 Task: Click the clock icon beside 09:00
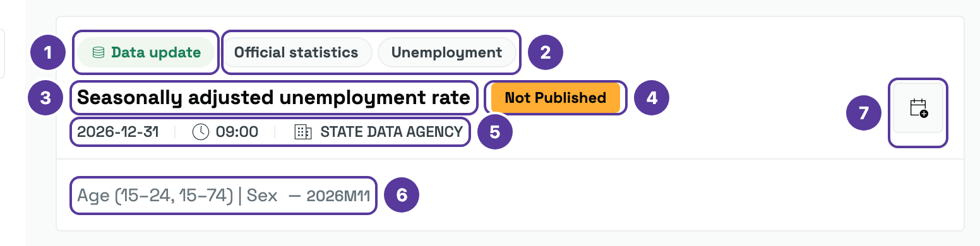tap(200, 132)
